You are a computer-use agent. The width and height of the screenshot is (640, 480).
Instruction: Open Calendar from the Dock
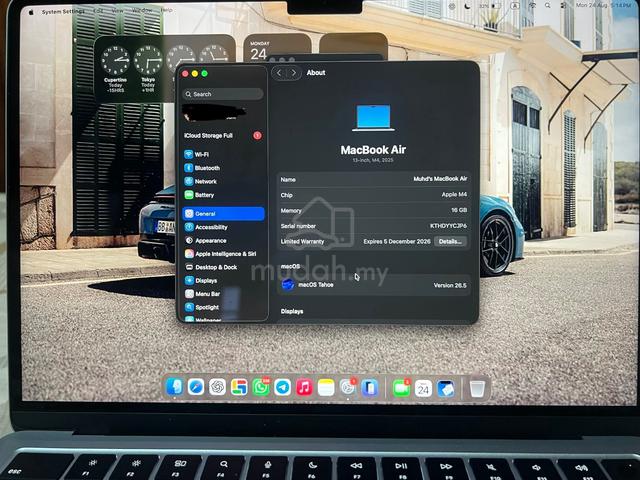[423, 389]
